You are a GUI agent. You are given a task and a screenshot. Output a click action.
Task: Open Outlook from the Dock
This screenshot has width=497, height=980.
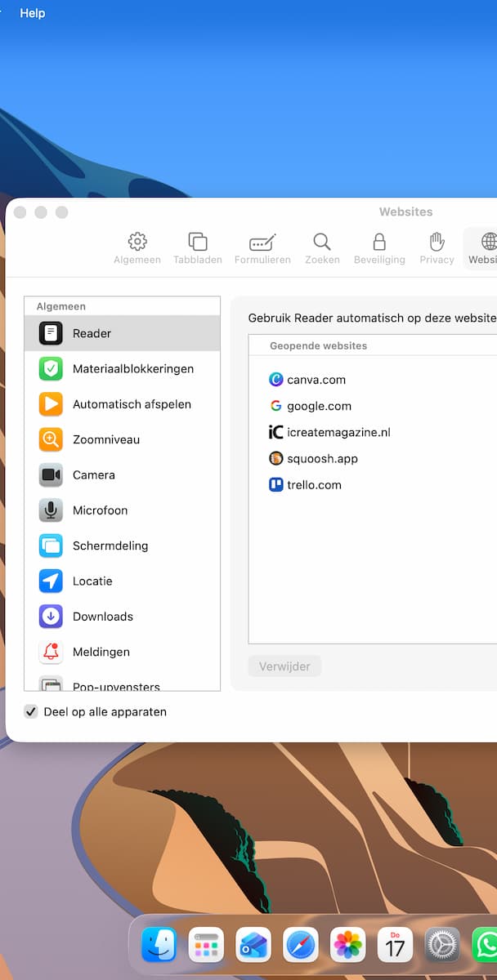tap(253, 945)
